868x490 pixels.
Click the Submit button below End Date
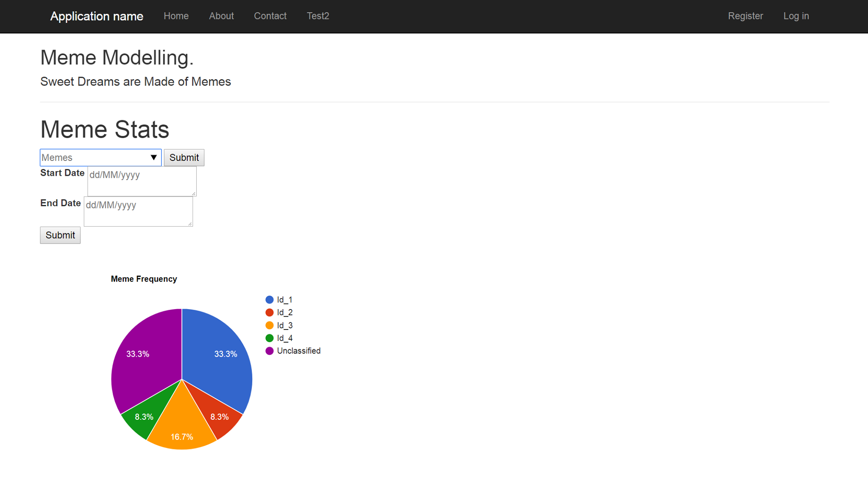pyautogui.click(x=60, y=235)
